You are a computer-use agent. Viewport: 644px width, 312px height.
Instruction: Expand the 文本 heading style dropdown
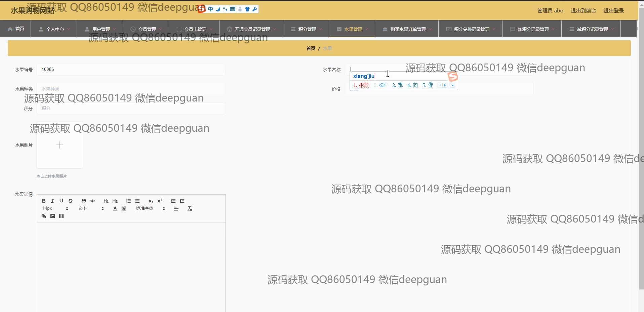[x=90, y=208]
